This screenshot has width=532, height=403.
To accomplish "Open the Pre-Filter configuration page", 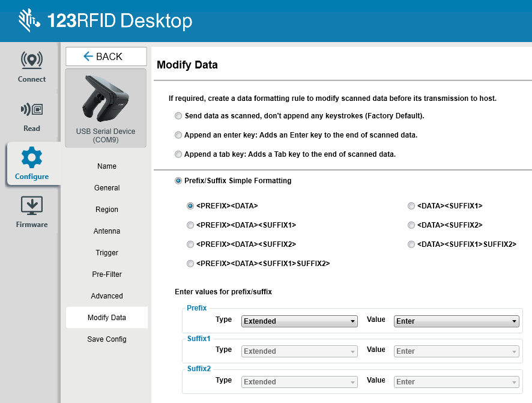I will [106, 274].
